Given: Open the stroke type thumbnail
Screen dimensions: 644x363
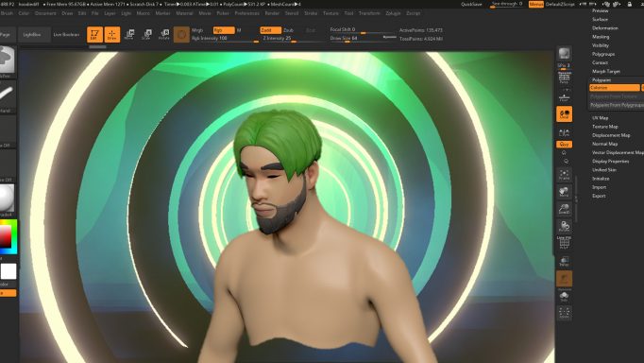Looking at the screenshot, I should pyautogui.click(x=8, y=95).
